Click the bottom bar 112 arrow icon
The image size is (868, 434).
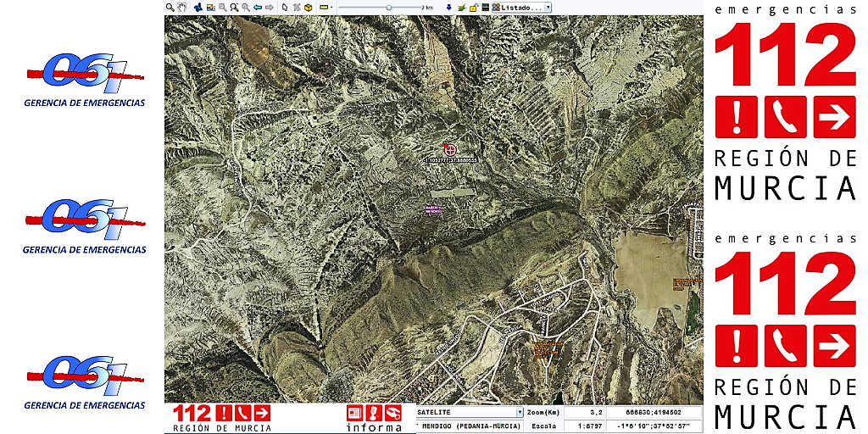(262, 413)
